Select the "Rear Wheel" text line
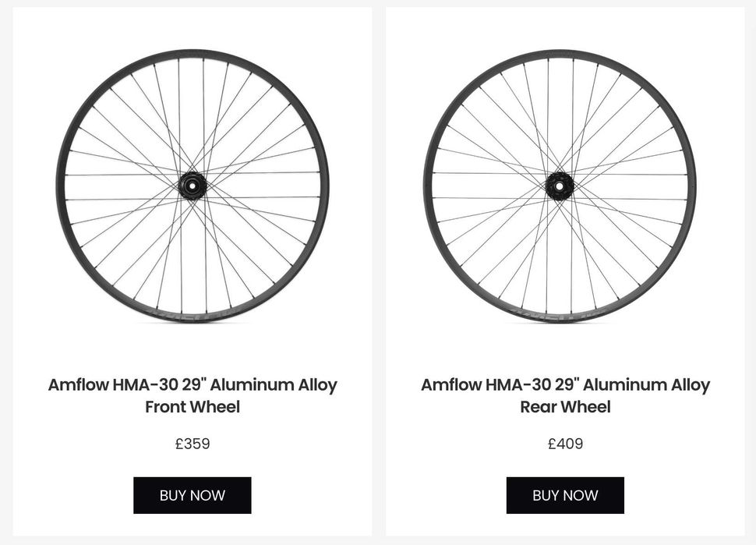The image size is (756, 545). tap(565, 407)
